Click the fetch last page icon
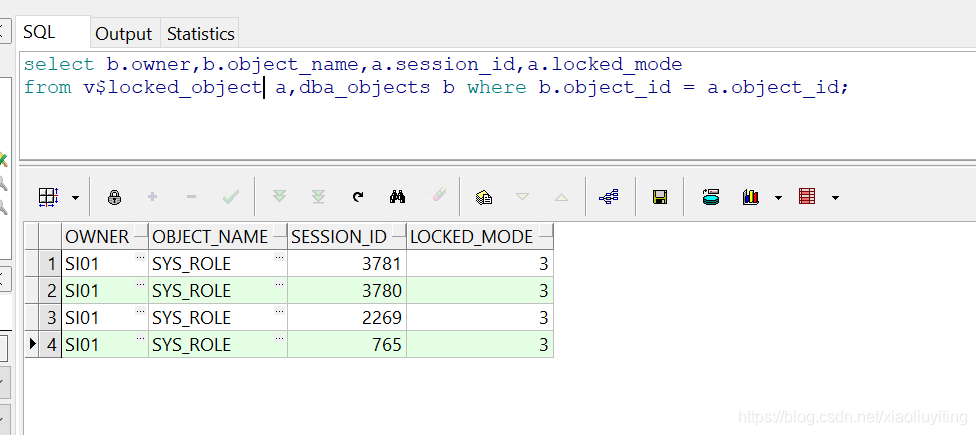The image size is (976, 435). [x=319, y=197]
